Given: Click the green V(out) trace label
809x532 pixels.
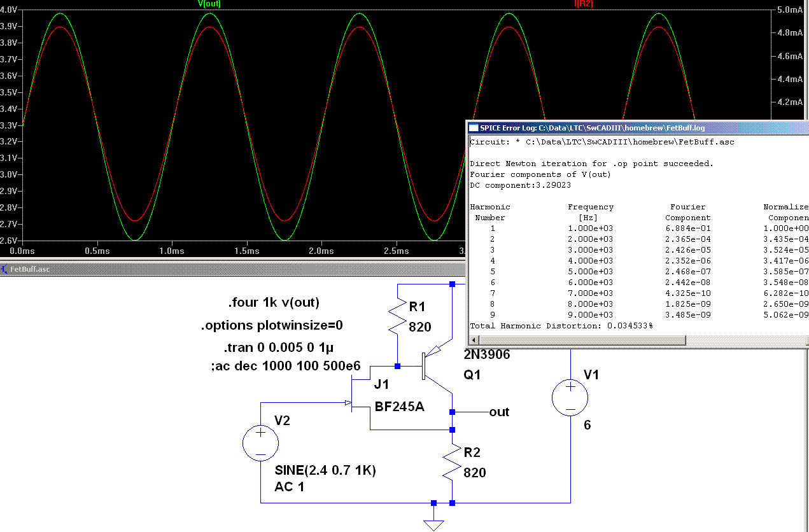Looking at the screenshot, I should coord(209,4).
